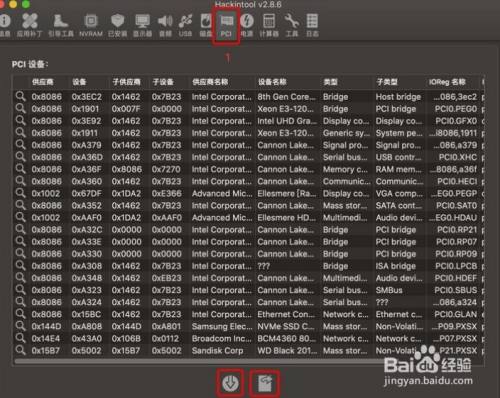Image resolution: width=500 pixels, height=398 pixels.
Task: Sort by the 子类型 (subclass) column header
Action: click(x=387, y=82)
